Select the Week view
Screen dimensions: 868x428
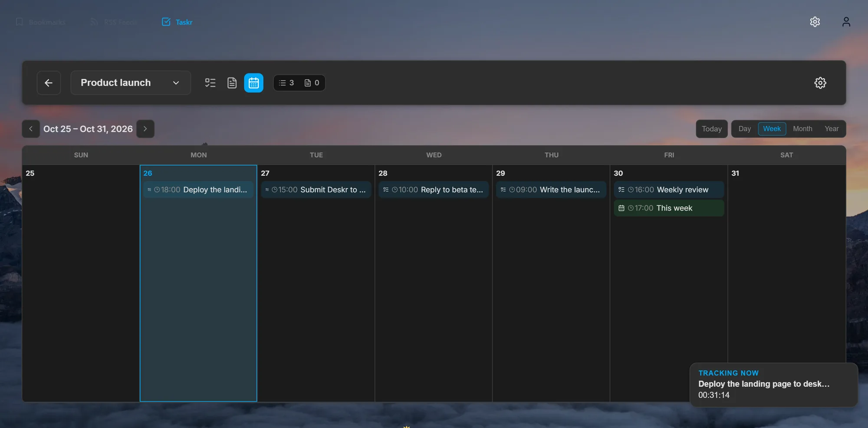pos(772,129)
